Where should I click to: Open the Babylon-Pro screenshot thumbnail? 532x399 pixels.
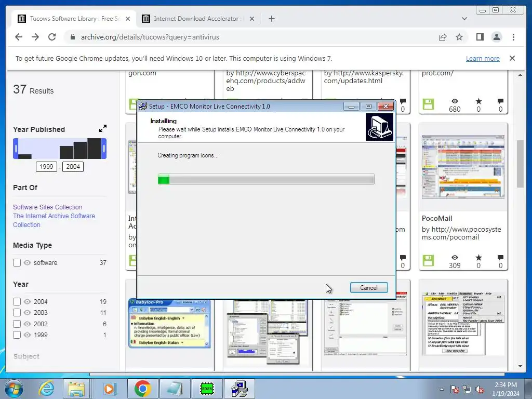(x=169, y=323)
